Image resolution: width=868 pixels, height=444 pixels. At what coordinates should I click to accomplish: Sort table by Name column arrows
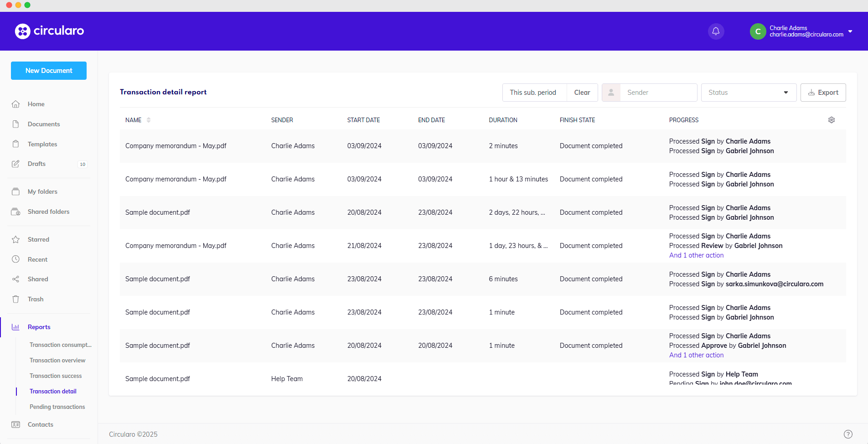coord(149,120)
